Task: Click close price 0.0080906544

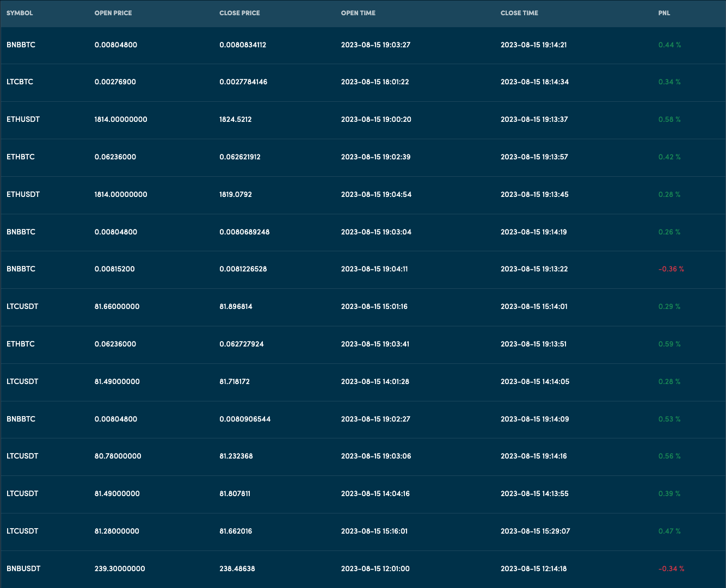Action: (245, 419)
